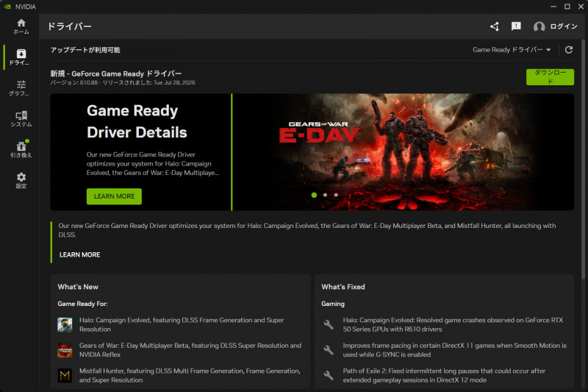Screen dimensions: 588x392
Task: Click the LEARN MORE link below description
Action: pos(79,254)
